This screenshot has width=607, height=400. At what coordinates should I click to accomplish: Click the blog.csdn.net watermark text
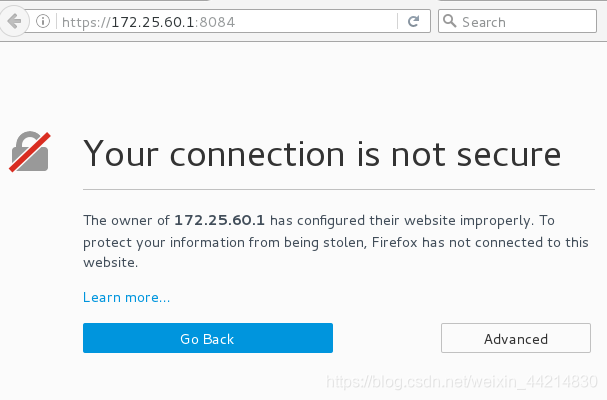click(462, 382)
